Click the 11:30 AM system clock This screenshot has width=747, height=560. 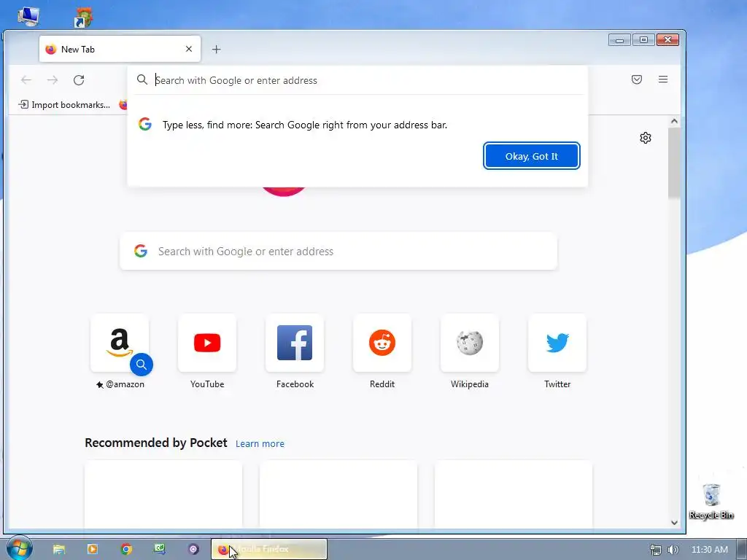click(709, 550)
